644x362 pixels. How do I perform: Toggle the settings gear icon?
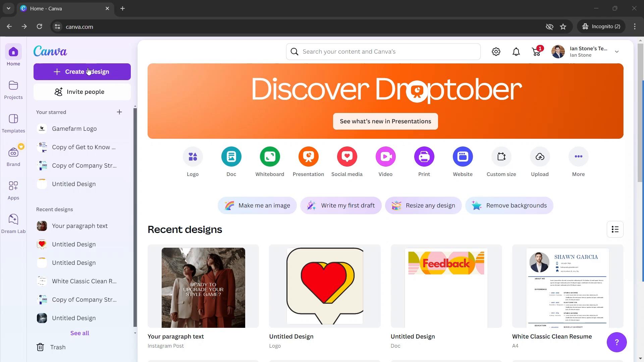[x=496, y=51]
